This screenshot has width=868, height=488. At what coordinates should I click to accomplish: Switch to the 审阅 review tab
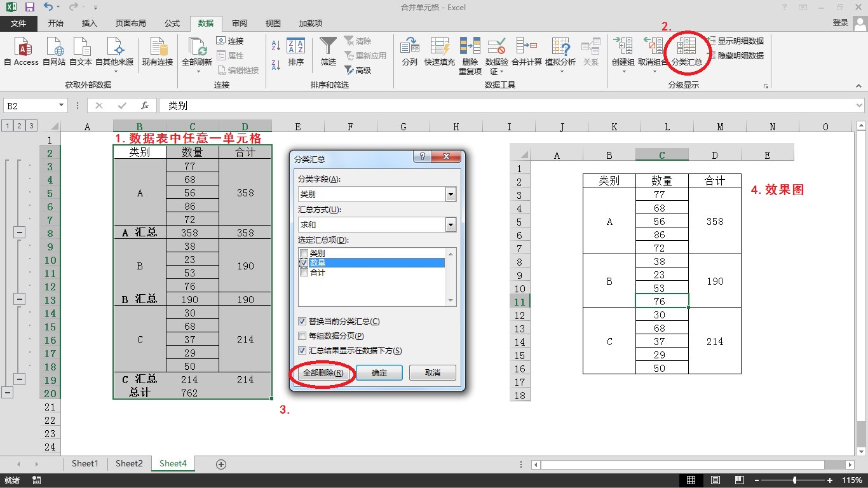[x=240, y=24]
